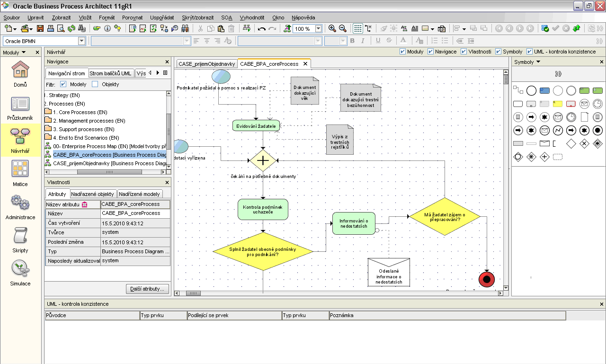This screenshot has height=364, width=606.
Task: Click the Print icon in toolbar
Action: (51, 28)
